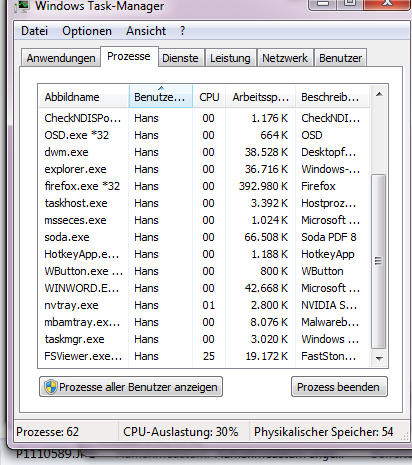
Task: Open the Leistung tab
Action: coord(230,58)
